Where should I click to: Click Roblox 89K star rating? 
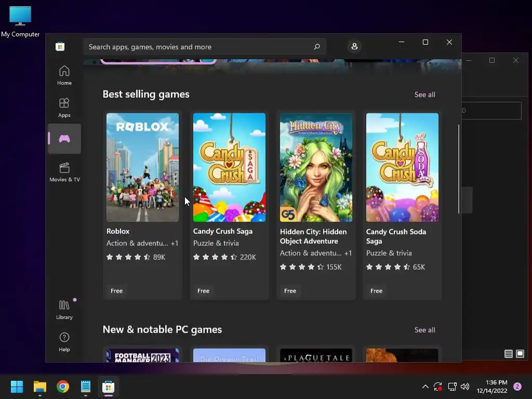(136, 257)
